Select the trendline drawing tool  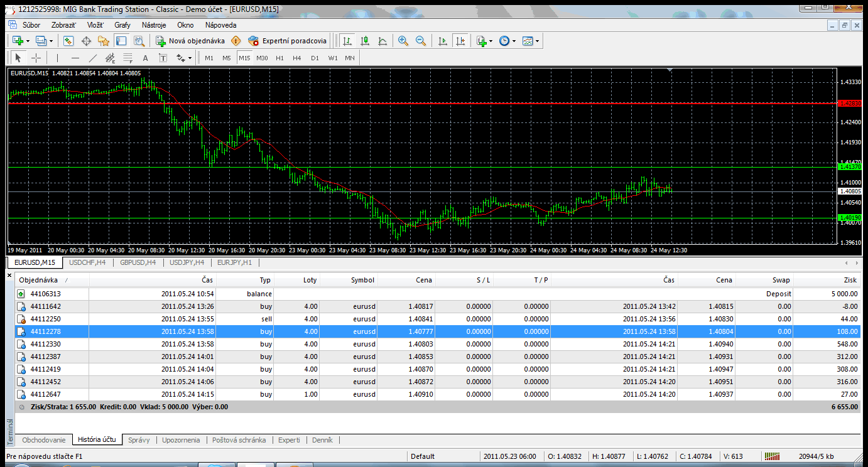tap(93, 58)
